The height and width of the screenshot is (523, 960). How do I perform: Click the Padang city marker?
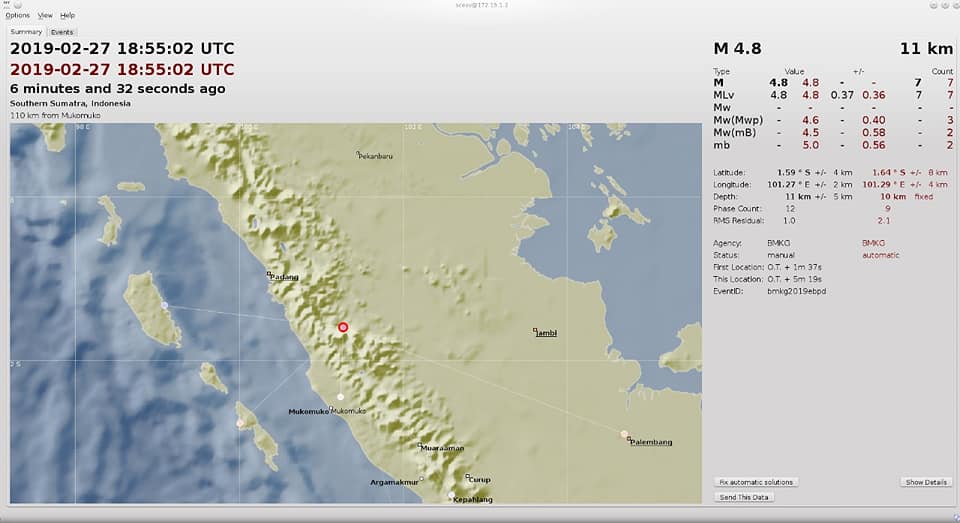(x=269, y=274)
